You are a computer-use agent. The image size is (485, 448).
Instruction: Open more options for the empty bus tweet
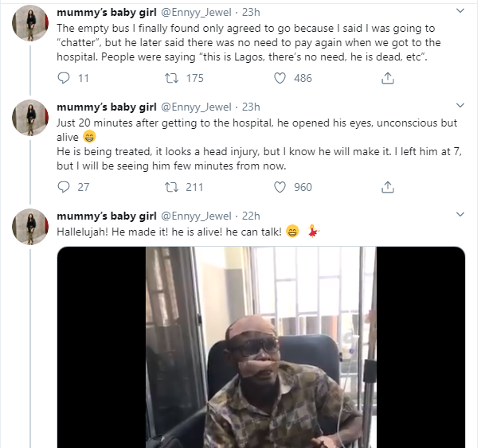tap(460, 10)
